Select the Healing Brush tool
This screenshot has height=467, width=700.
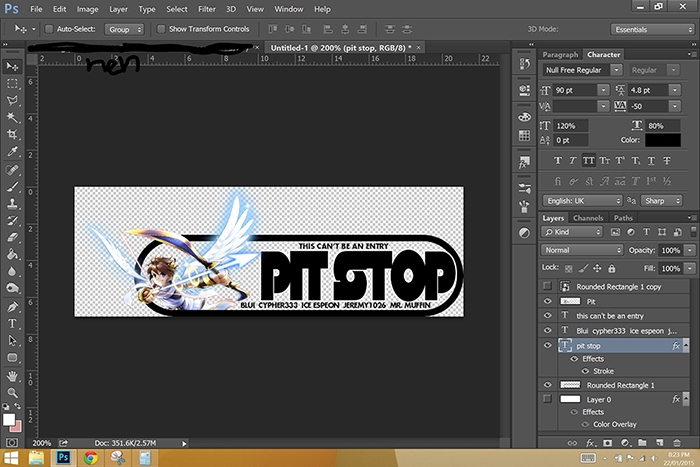pos(12,170)
